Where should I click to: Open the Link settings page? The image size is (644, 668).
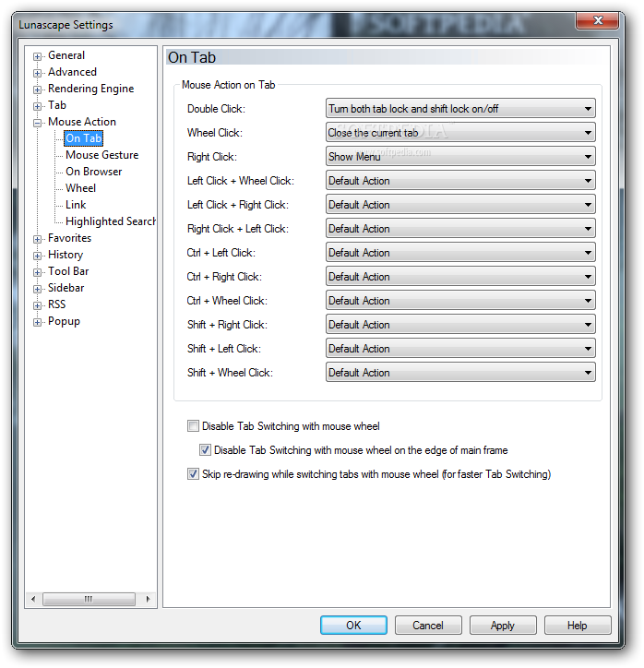tap(76, 205)
